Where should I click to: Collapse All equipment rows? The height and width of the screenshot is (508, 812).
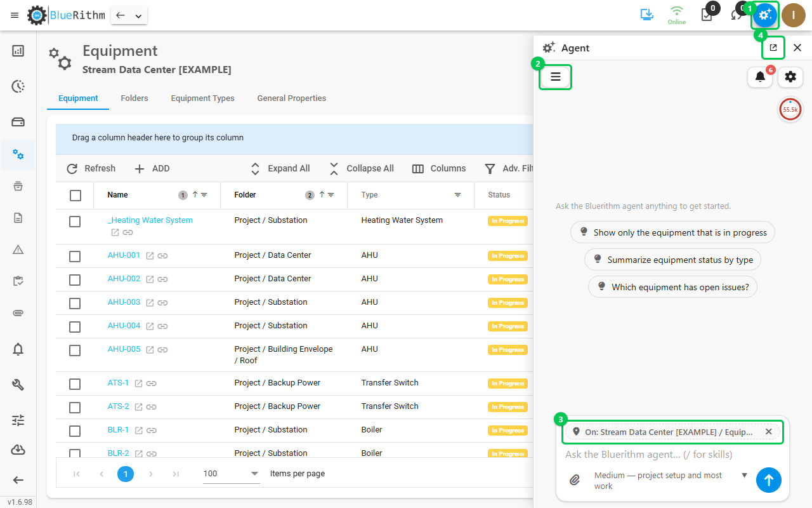point(362,168)
